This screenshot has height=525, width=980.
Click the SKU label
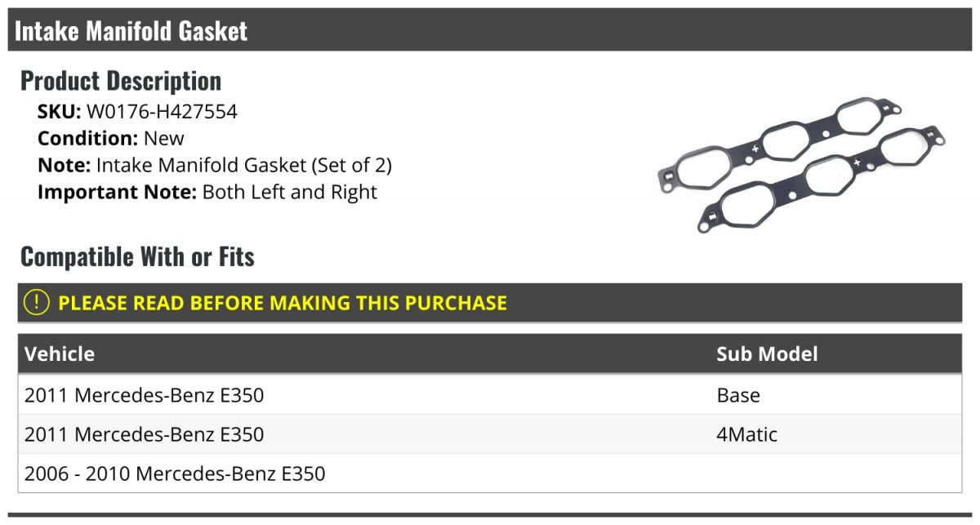point(59,112)
